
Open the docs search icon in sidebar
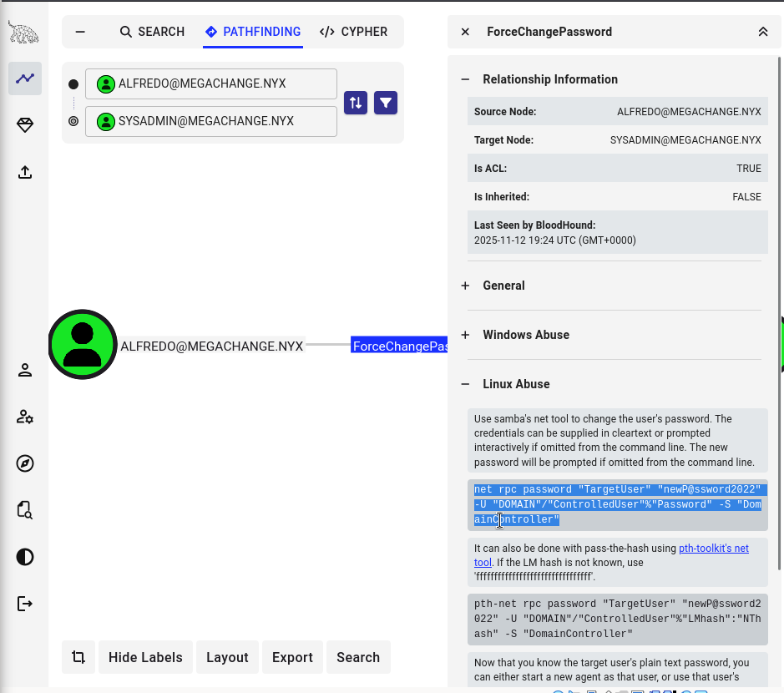[25, 510]
